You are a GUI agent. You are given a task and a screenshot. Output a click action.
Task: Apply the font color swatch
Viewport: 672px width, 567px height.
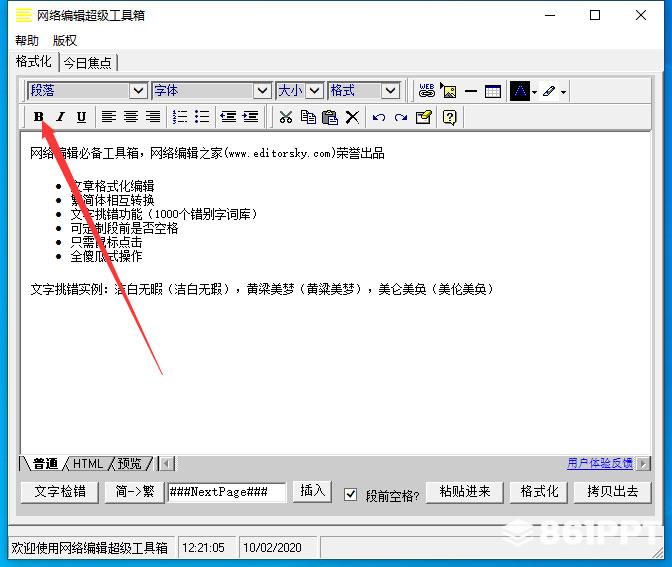pos(520,91)
